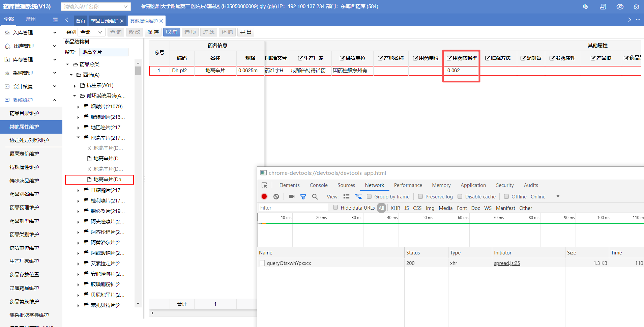Click the 入库管理 sidebar icon
Screen dimensions: 644x327
7,33
